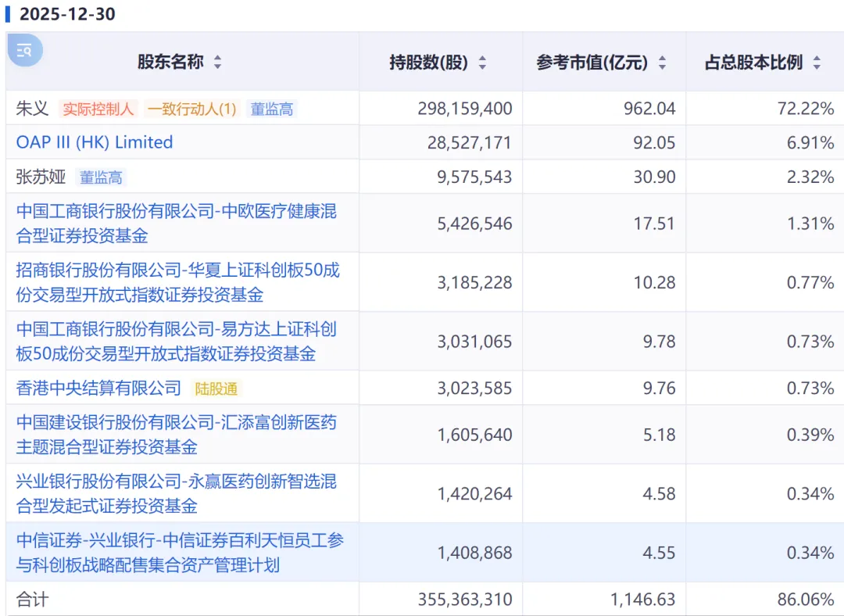The image size is (844, 616).
Task: Open the 一致行动人(1) tag
Action: [x=191, y=109]
